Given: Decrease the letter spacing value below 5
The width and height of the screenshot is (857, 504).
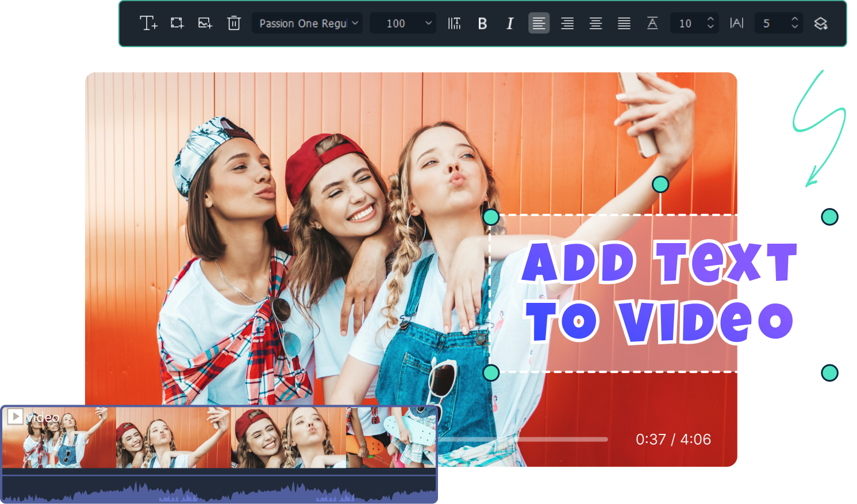Looking at the screenshot, I should (x=794, y=27).
